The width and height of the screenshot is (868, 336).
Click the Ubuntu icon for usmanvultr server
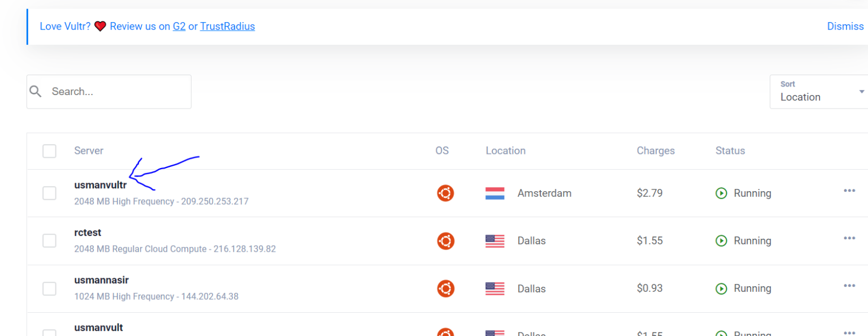click(445, 193)
